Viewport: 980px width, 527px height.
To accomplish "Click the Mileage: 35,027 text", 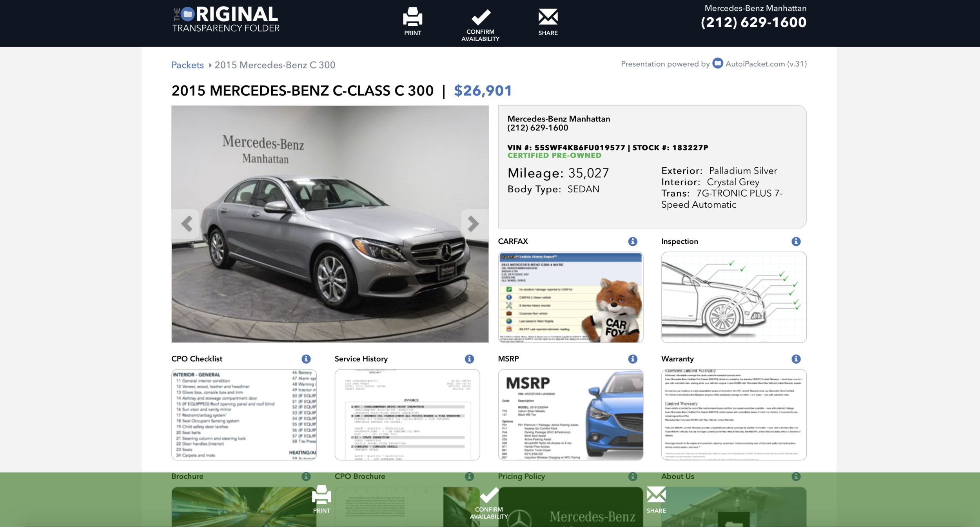I will click(558, 173).
